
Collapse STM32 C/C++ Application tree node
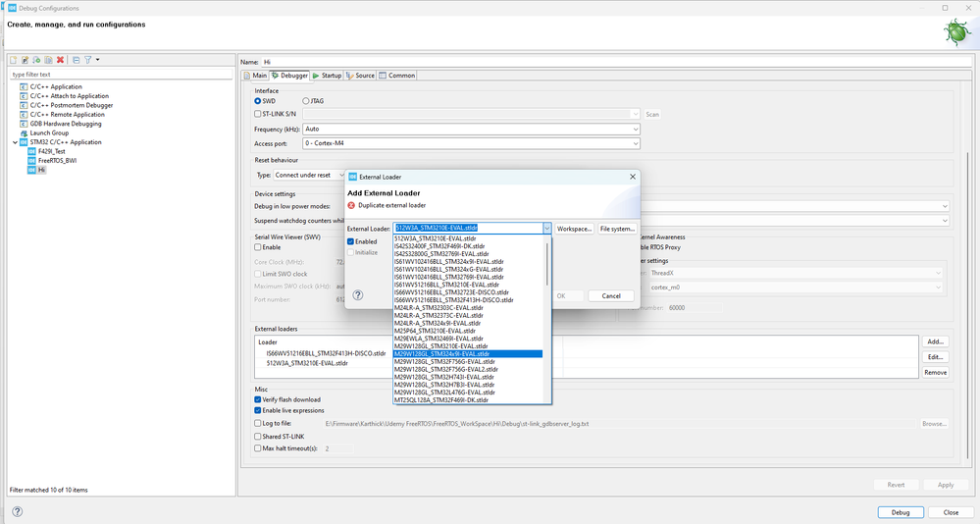[15, 142]
